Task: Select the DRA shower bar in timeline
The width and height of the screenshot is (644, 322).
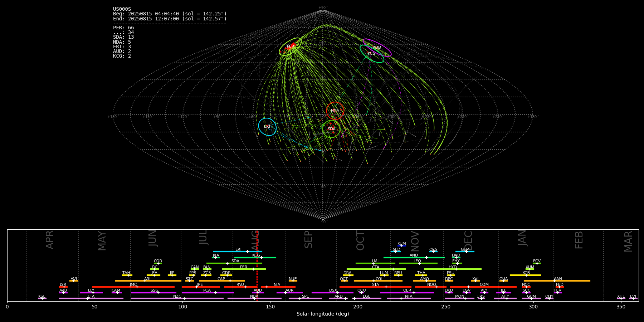Action: [x=348, y=275]
